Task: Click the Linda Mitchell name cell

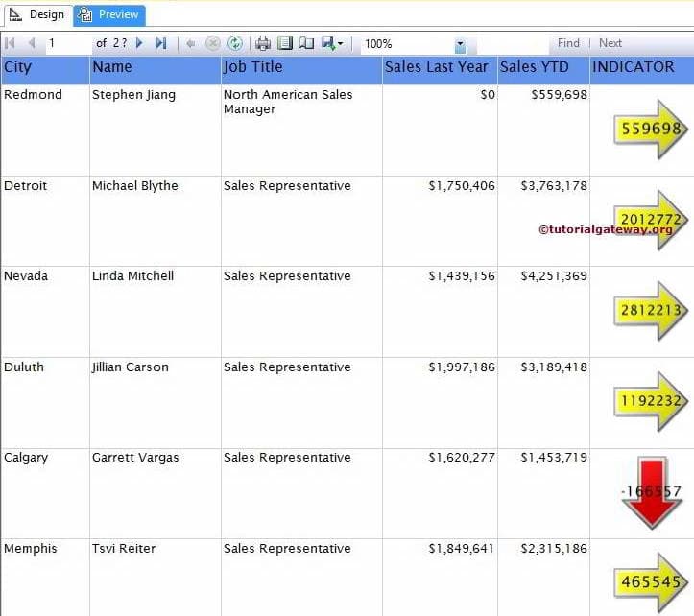Action: pos(156,312)
